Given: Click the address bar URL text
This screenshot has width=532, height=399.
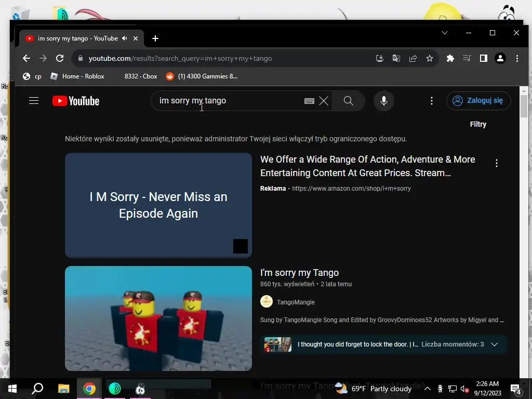Looking at the screenshot, I should (x=180, y=58).
